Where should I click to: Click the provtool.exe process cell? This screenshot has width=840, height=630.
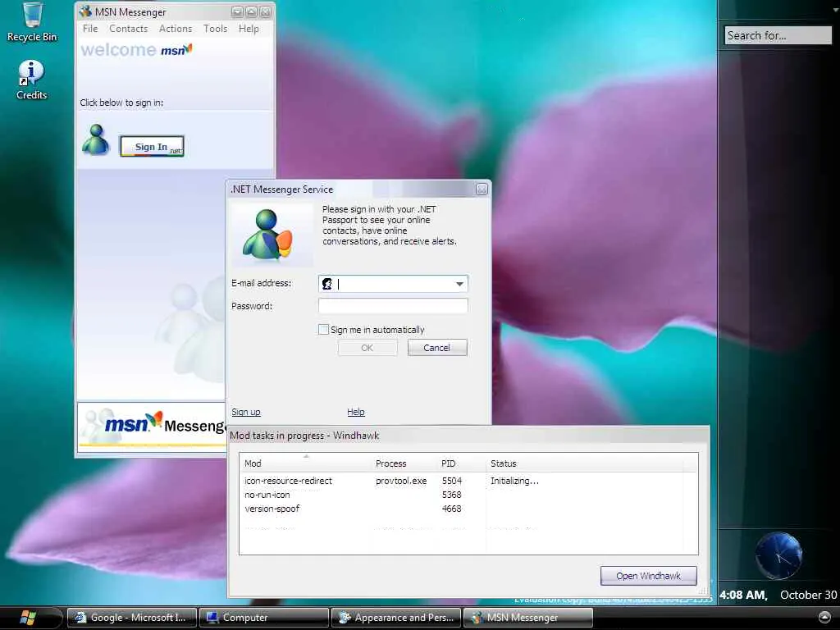401,481
